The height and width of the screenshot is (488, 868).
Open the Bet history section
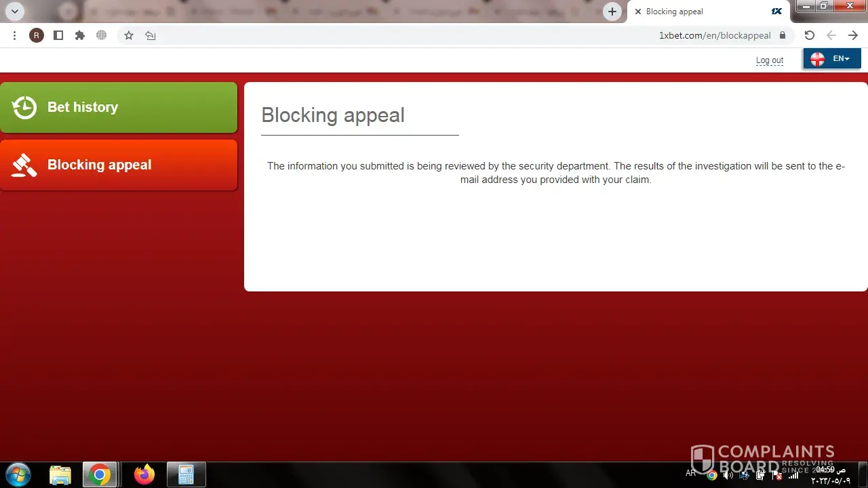click(x=119, y=107)
